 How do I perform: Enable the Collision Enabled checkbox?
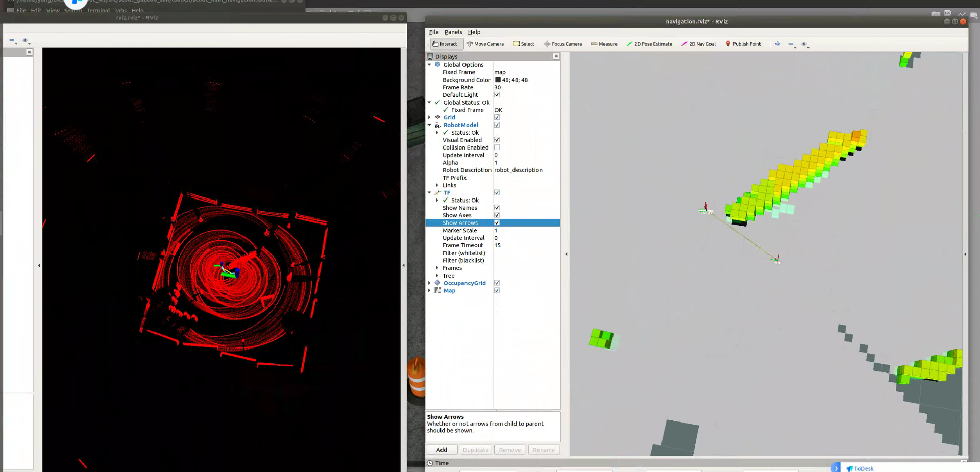[497, 147]
